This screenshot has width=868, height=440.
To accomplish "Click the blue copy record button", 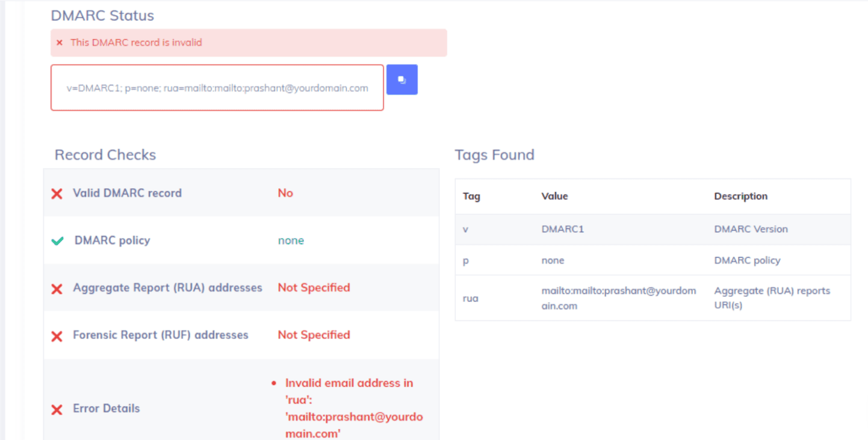I will [401, 79].
